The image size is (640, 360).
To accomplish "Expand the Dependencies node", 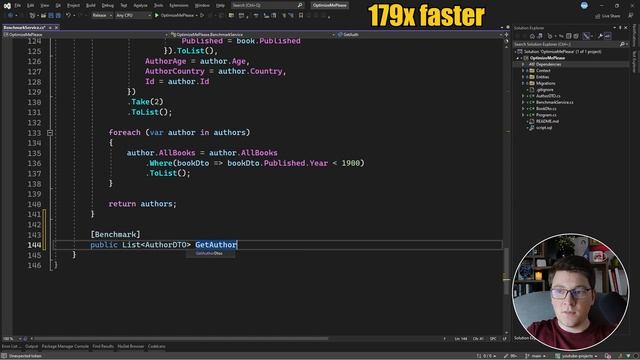I will click(523, 64).
